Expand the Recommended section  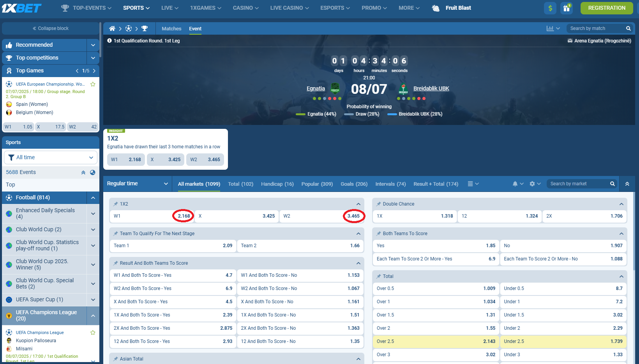point(93,45)
